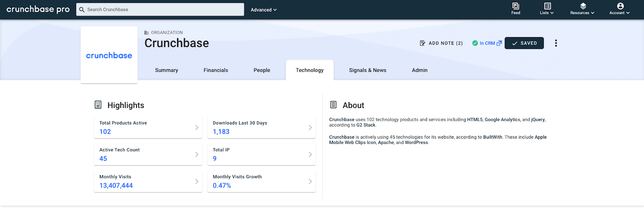
Task: Open the G2 Stack link
Action: coord(366,125)
